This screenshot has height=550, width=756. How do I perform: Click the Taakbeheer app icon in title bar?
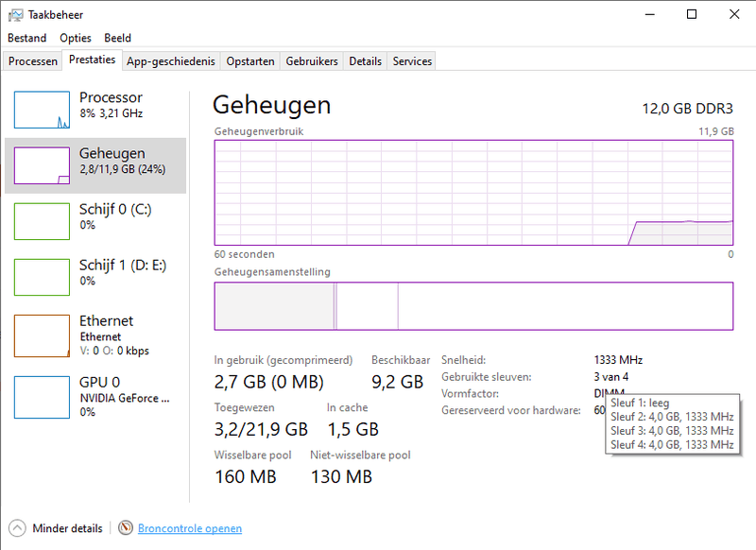click(16, 15)
